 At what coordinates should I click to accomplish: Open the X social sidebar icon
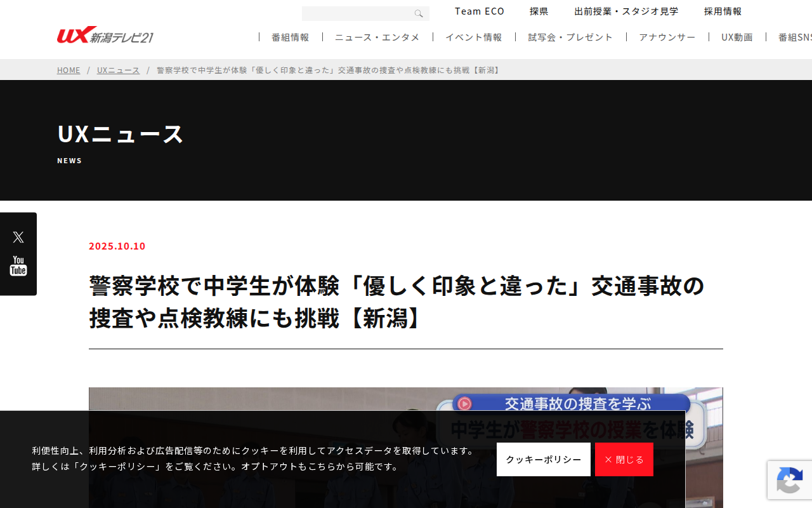pyautogui.click(x=18, y=237)
